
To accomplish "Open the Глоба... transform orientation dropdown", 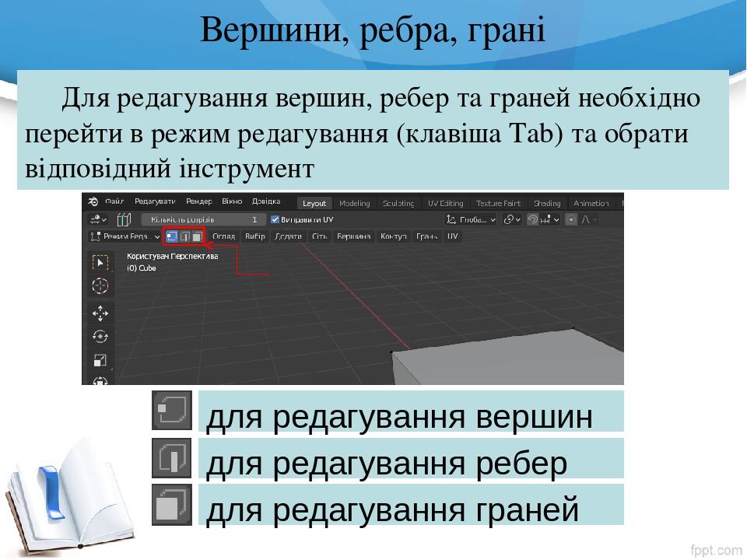I will [471, 219].
